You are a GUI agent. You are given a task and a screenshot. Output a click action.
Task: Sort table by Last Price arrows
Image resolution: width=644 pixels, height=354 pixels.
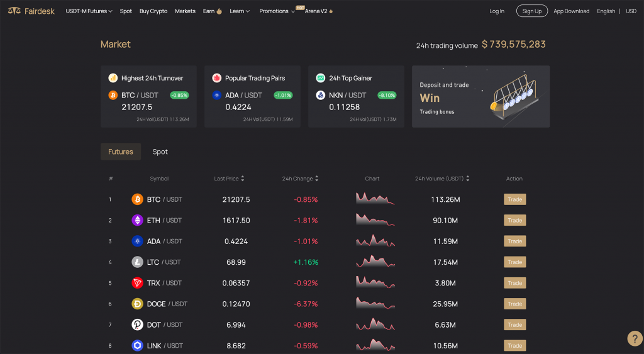click(243, 178)
